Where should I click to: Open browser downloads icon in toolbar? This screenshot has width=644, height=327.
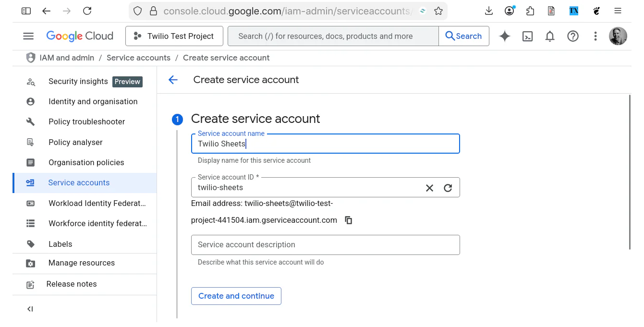click(x=488, y=11)
